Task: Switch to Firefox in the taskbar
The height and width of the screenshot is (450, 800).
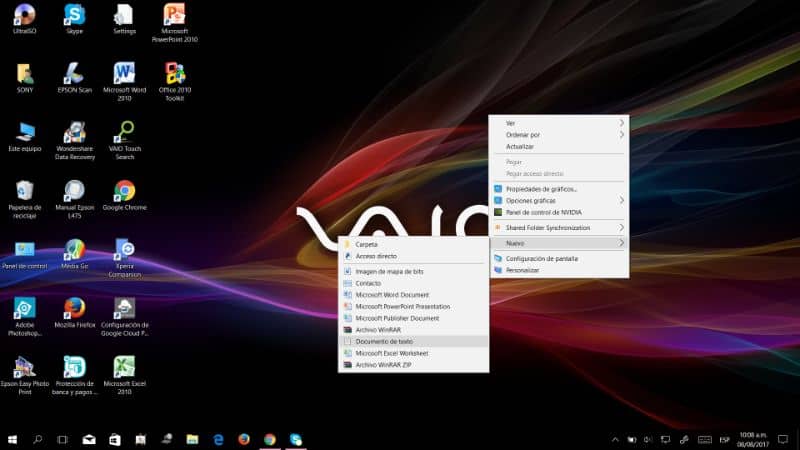Action: [244, 439]
